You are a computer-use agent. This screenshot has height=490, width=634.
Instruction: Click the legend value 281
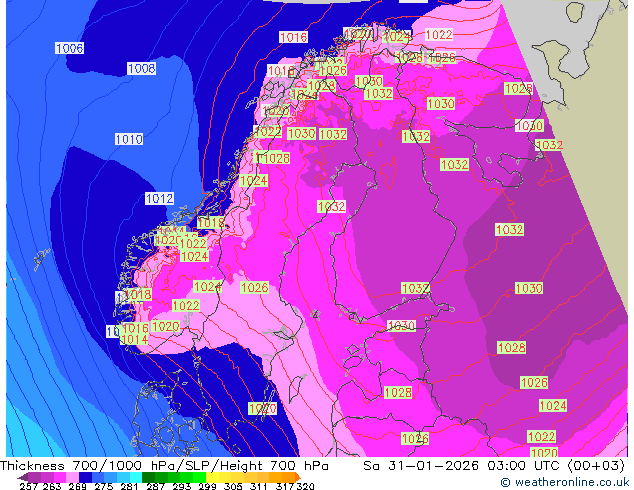tap(129, 486)
